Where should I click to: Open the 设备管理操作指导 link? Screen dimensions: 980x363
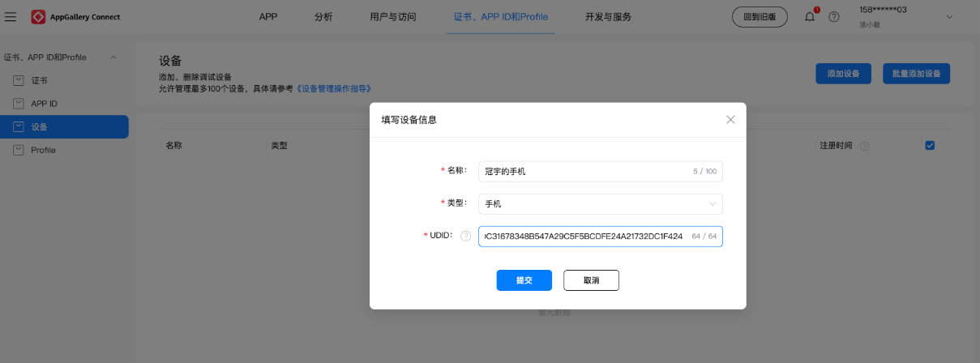coord(333,88)
